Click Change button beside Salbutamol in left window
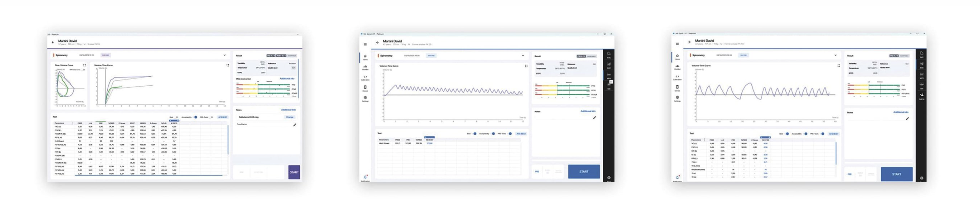This screenshot has height=216, width=980. click(x=289, y=117)
